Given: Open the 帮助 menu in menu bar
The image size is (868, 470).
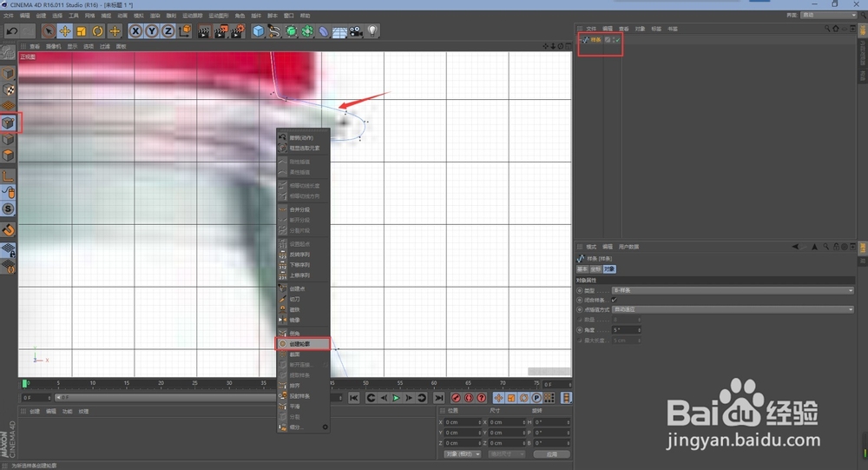Looking at the screenshot, I should [305, 16].
